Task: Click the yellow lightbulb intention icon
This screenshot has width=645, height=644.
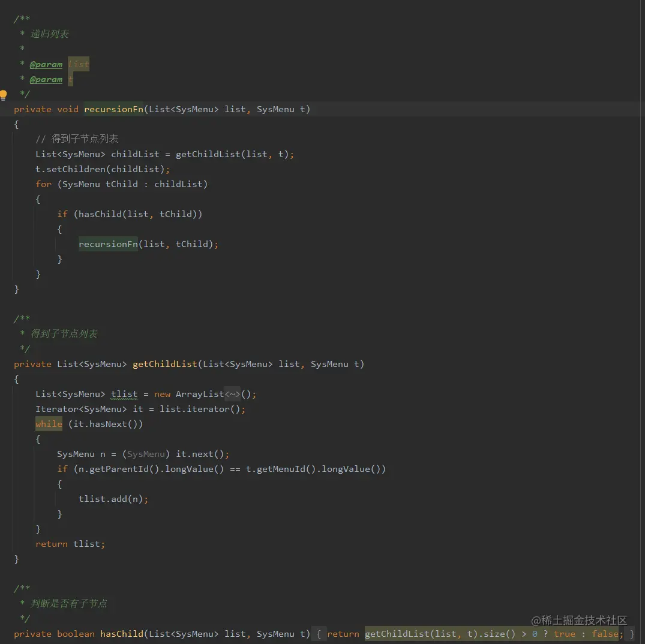Action: pyautogui.click(x=3, y=95)
